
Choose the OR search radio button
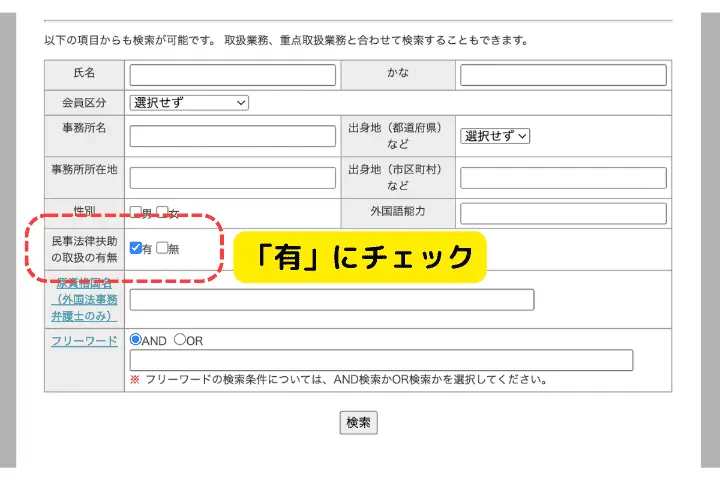tap(180, 340)
